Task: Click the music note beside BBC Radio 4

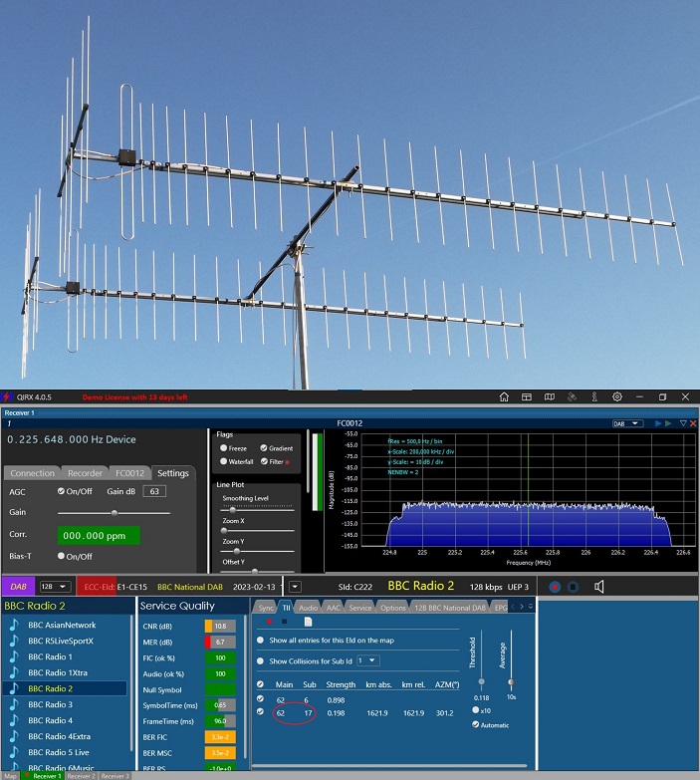Action: (x=14, y=719)
